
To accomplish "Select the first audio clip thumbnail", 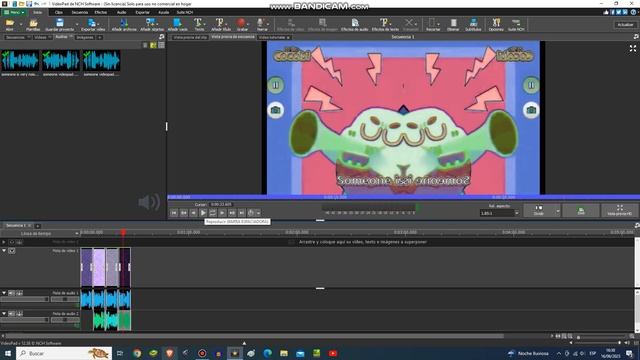I will coord(20,60).
